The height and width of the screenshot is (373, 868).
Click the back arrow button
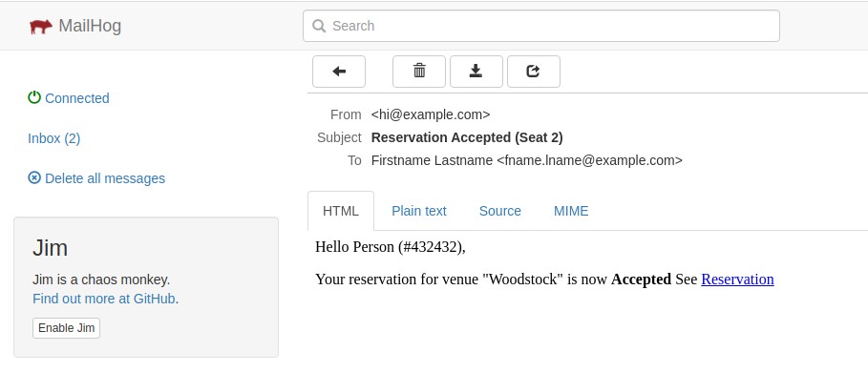(339, 72)
